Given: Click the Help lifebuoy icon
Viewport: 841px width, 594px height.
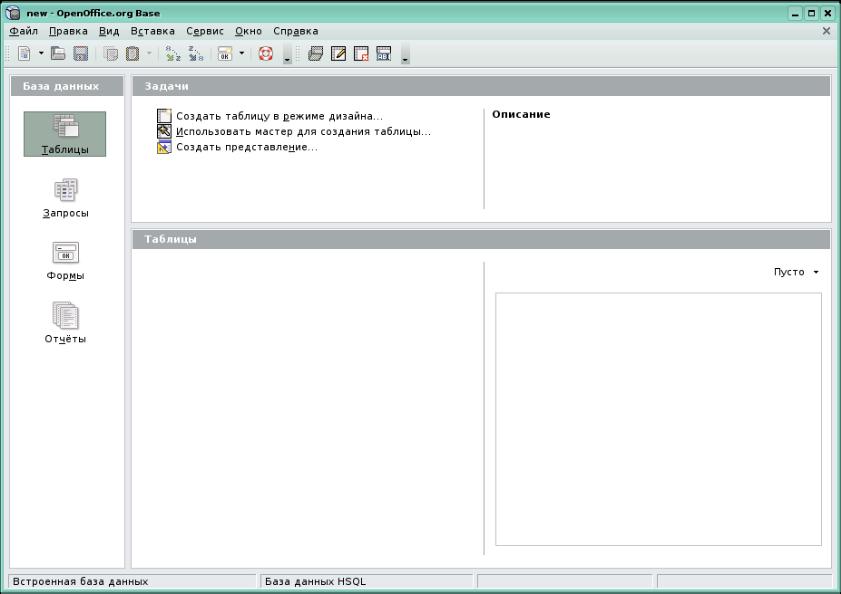Looking at the screenshot, I should coord(265,53).
